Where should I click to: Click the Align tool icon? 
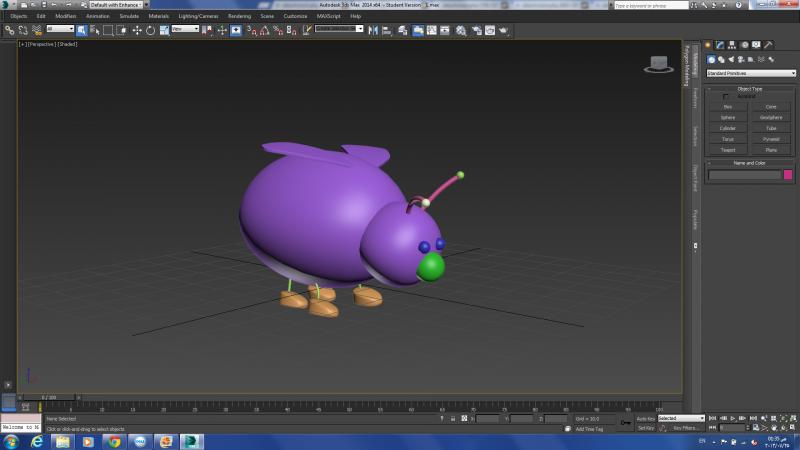[x=387, y=31]
